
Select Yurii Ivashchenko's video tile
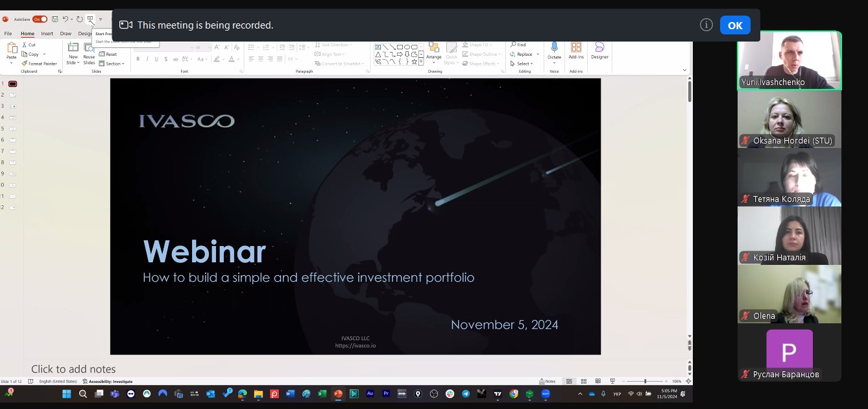coord(789,60)
